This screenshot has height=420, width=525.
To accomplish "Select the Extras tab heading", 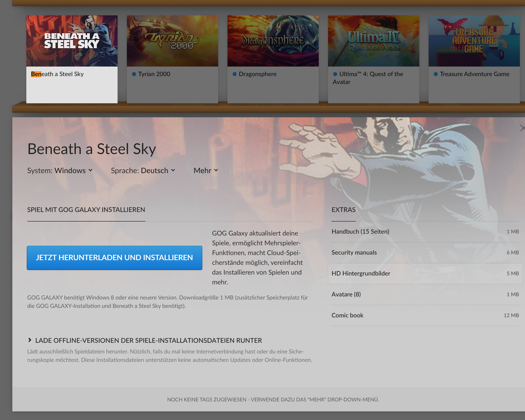I will click(x=343, y=209).
